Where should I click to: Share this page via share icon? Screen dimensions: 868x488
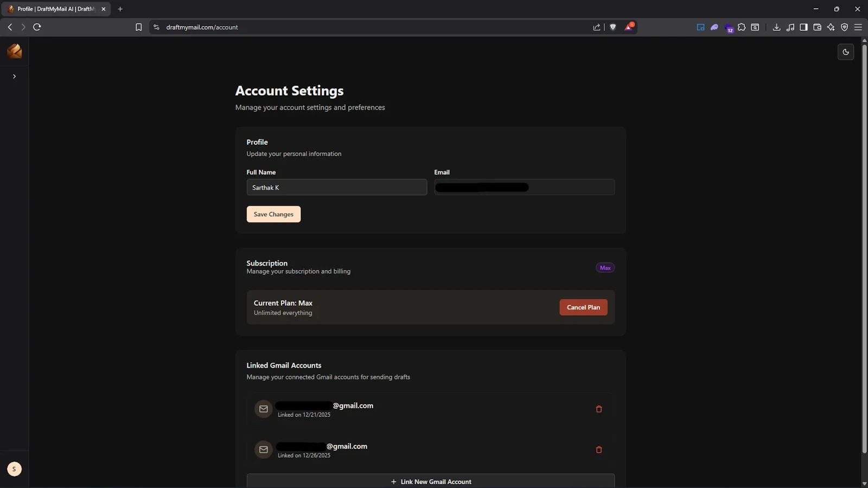597,27
